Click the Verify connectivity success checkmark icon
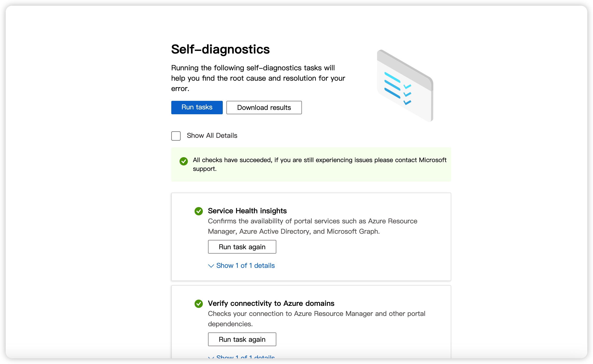 pyautogui.click(x=199, y=304)
